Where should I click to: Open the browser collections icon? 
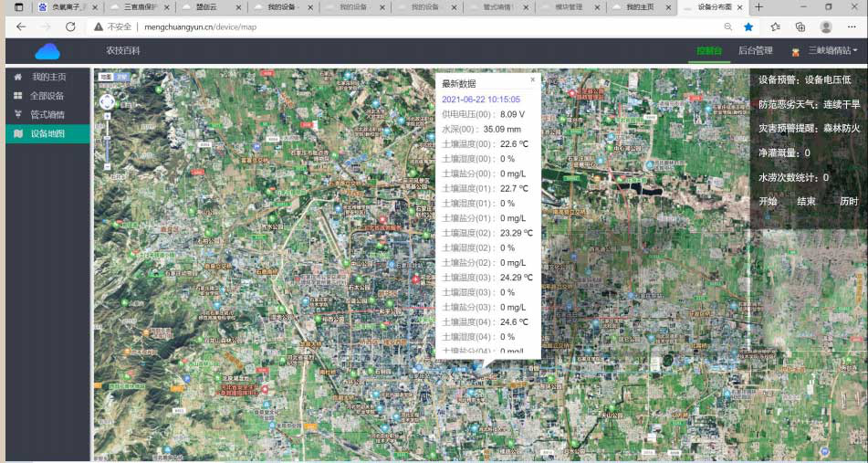[800, 27]
